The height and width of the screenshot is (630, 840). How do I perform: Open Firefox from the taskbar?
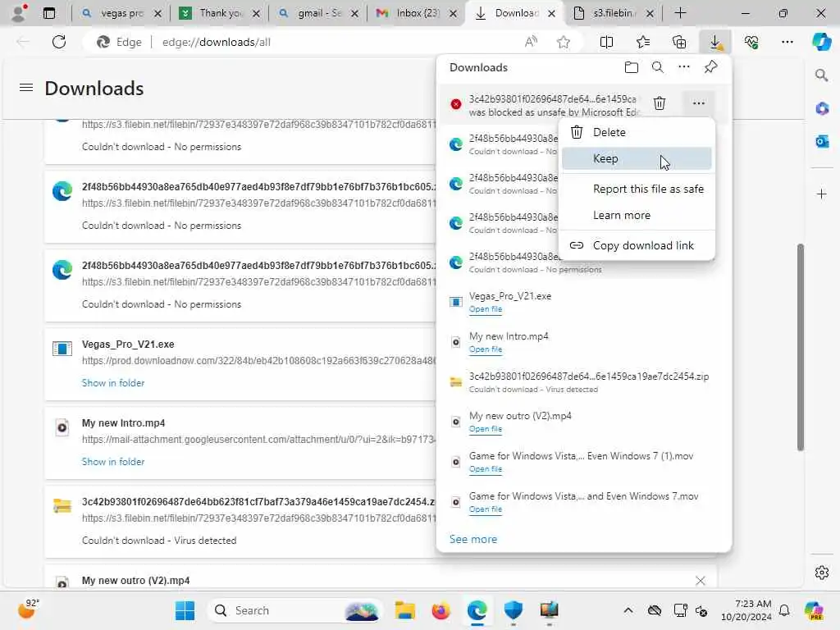441,610
